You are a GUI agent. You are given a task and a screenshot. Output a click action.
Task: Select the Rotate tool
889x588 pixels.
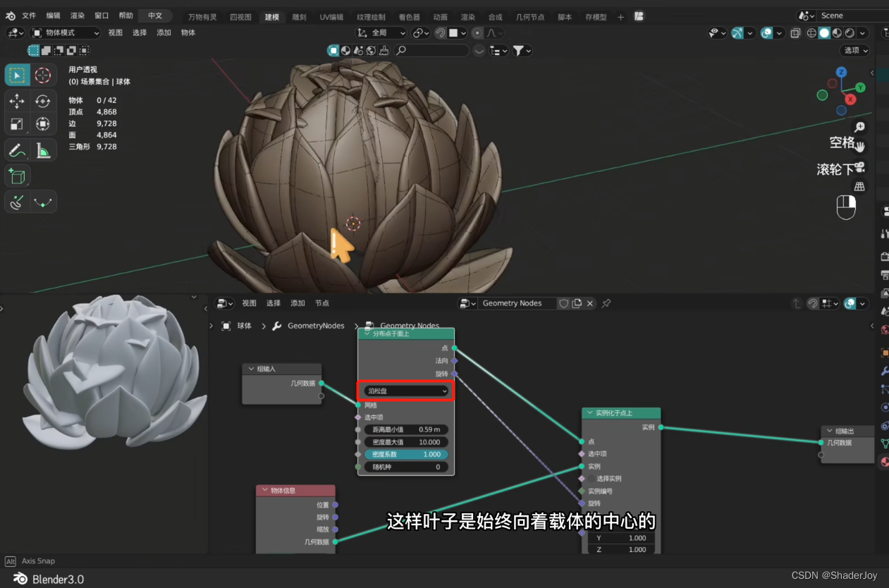(x=43, y=99)
